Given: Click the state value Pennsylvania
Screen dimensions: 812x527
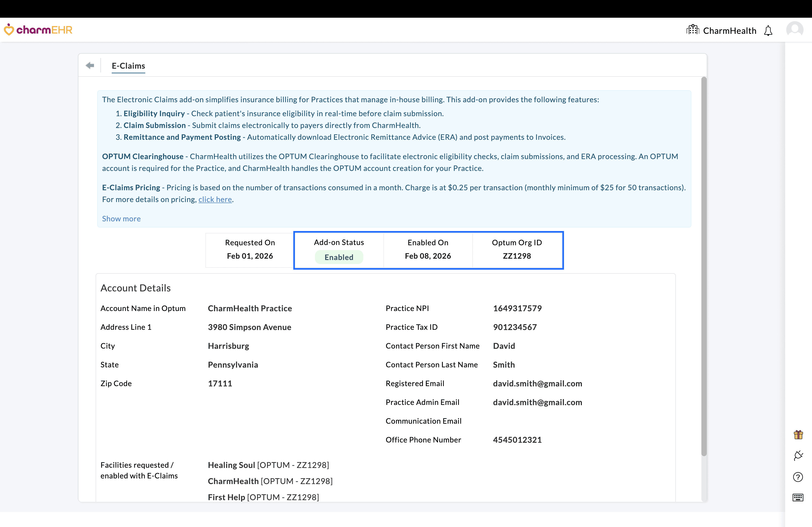Looking at the screenshot, I should click(x=233, y=365).
